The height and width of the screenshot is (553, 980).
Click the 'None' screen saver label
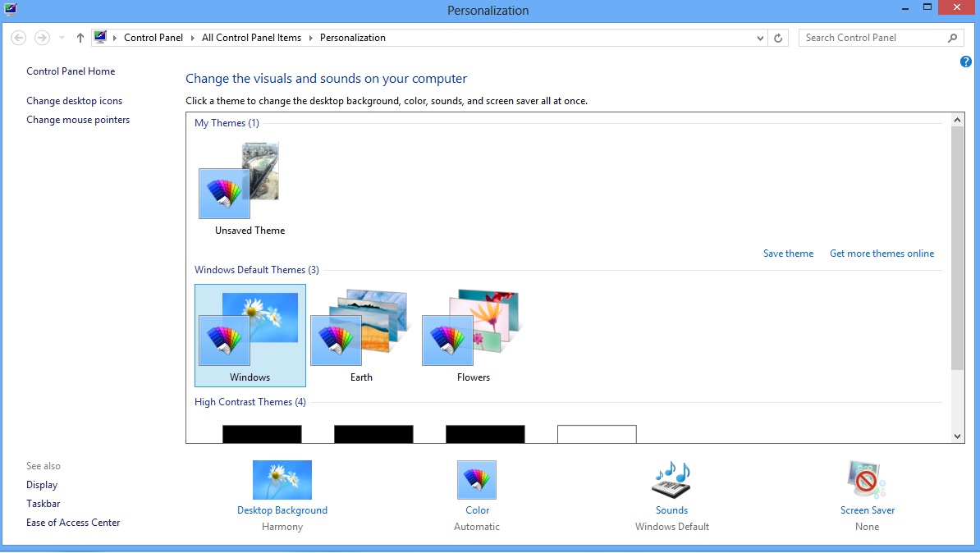click(867, 527)
